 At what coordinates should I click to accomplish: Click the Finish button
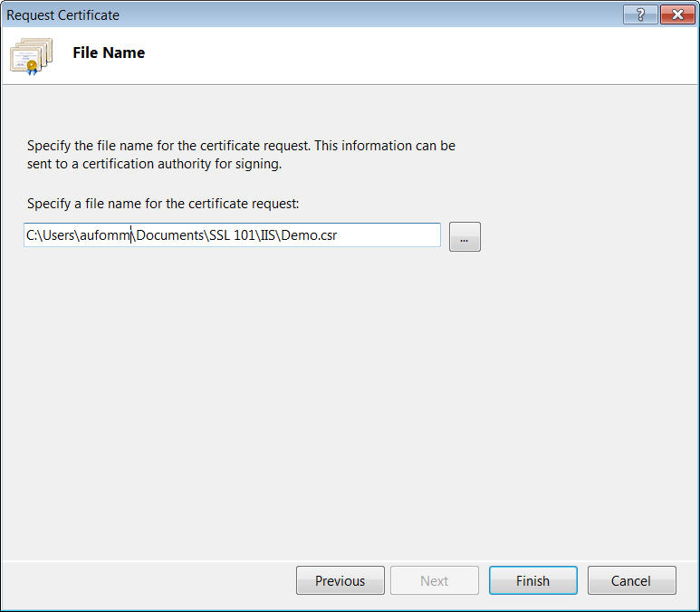click(x=532, y=580)
